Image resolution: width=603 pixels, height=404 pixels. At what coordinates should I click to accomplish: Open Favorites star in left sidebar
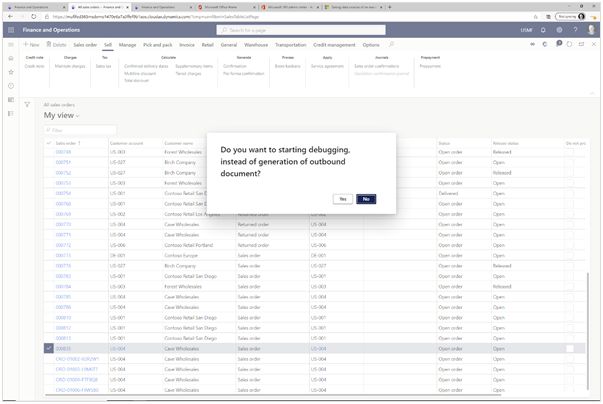10,73
